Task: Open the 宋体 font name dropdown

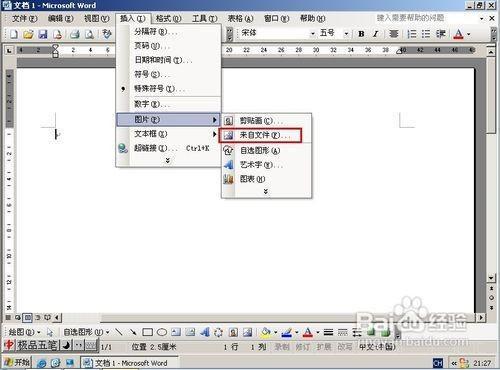Action: (x=313, y=34)
